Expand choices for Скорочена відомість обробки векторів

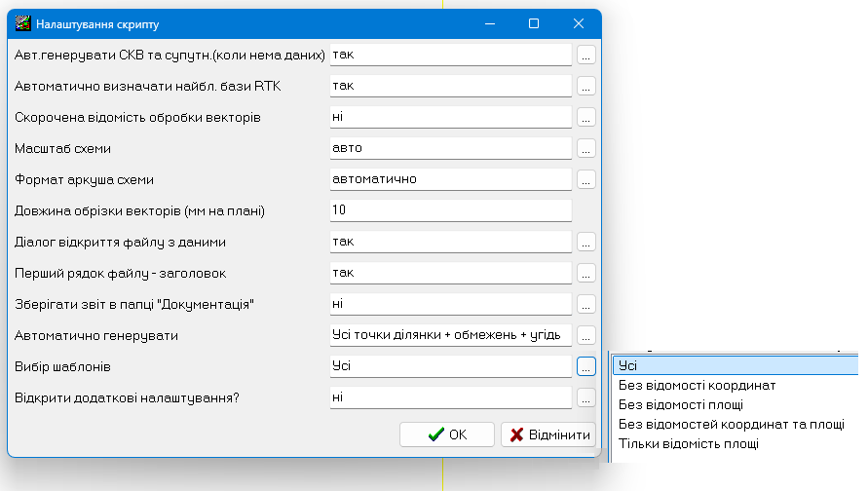coord(585,117)
